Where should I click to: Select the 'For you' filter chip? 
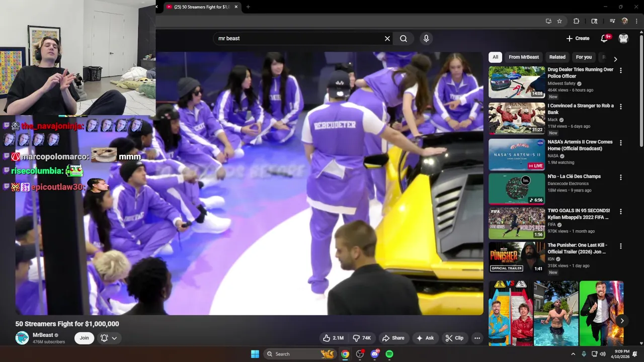coord(584,57)
